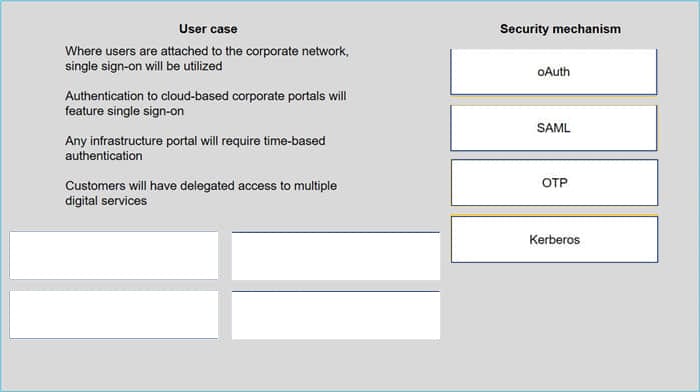Screen dimensions: 700x392
Task: Click the 'User case' column heading
Action: pos(208,29)
